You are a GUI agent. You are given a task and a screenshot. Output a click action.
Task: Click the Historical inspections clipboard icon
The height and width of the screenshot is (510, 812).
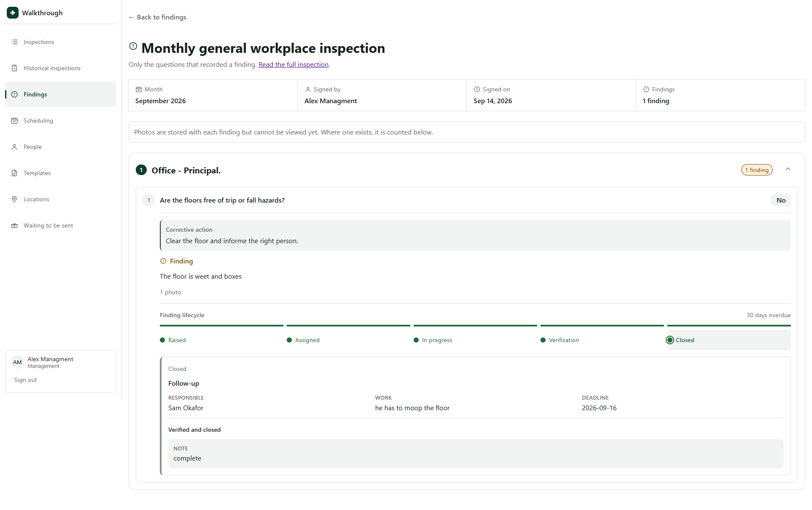(x=14, y=68)
